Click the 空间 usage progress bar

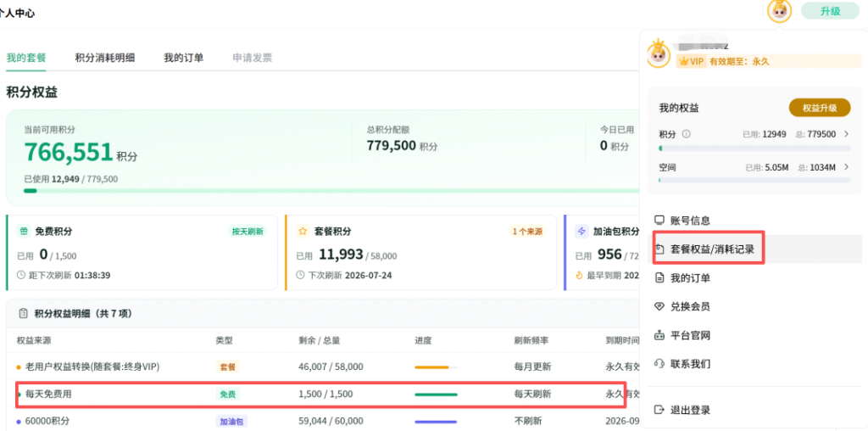(x=754, y=181)
